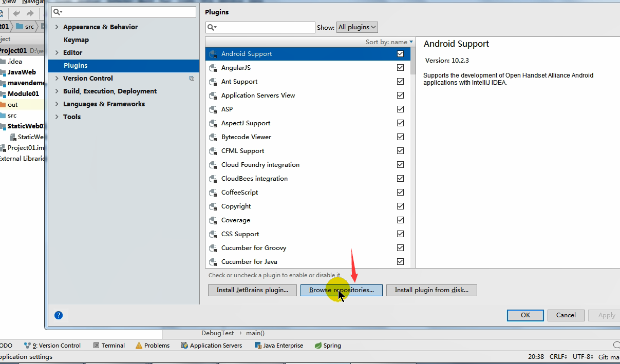Open the Java Enterprise tool window tab
This screenshot has width=620, height=364.
[x=279, y=346]
